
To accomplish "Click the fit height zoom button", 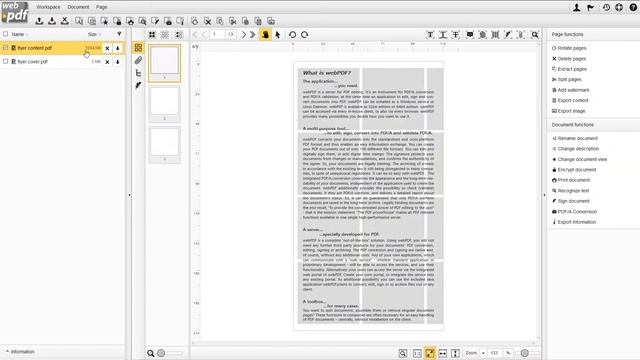I will 455,353.
